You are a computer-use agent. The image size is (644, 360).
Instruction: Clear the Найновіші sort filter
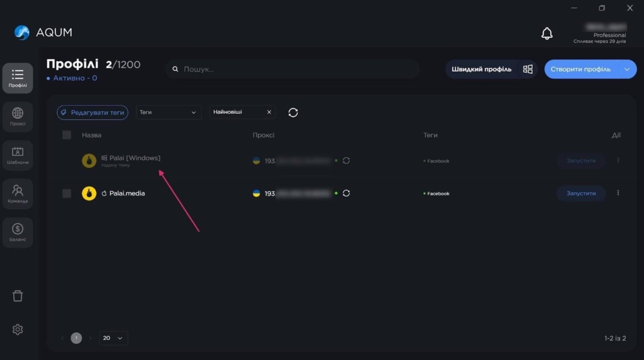(x=269, y=112)
